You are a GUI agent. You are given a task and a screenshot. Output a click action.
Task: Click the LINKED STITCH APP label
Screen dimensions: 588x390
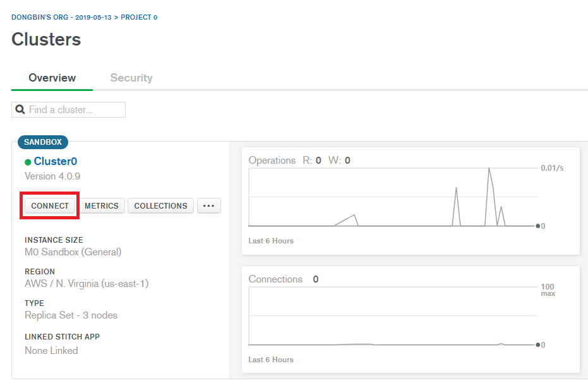[63, 337]
